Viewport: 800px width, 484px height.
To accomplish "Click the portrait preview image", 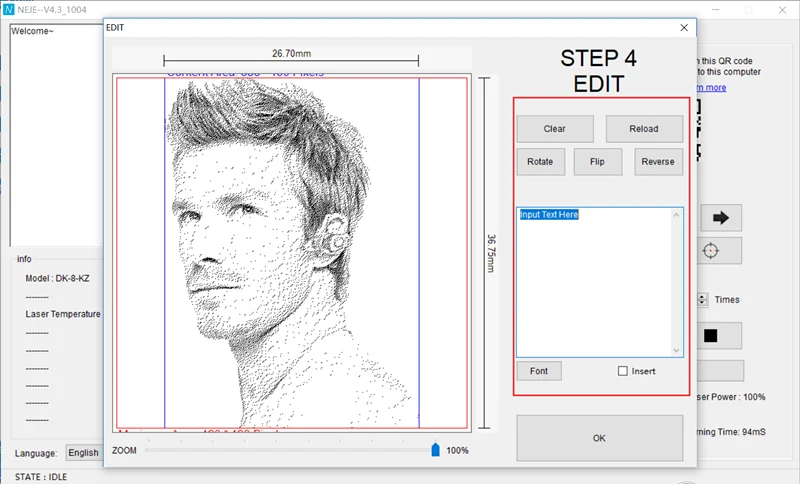I will [x=292, y=252].
